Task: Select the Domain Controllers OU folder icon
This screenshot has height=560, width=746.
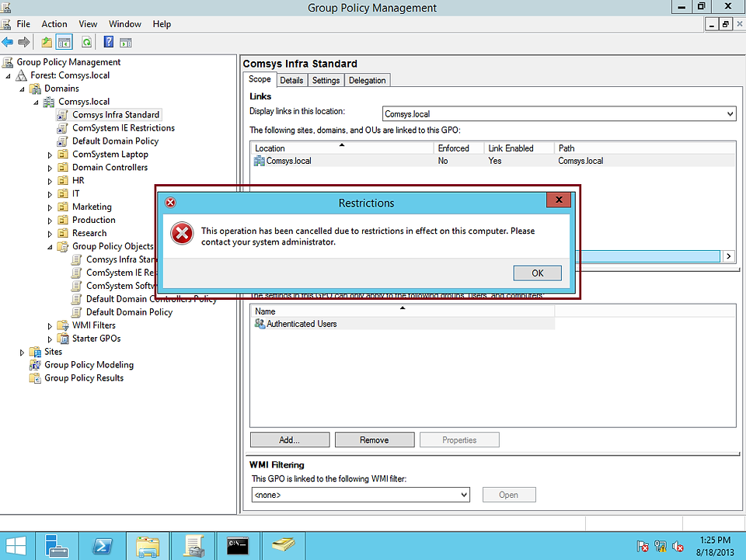Action: [63, 167]
